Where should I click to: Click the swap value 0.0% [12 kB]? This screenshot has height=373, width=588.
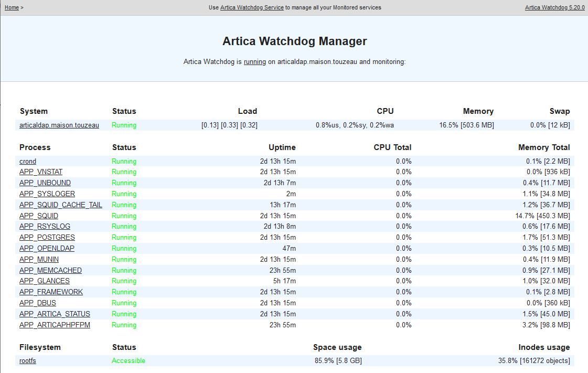coord(550,125)
